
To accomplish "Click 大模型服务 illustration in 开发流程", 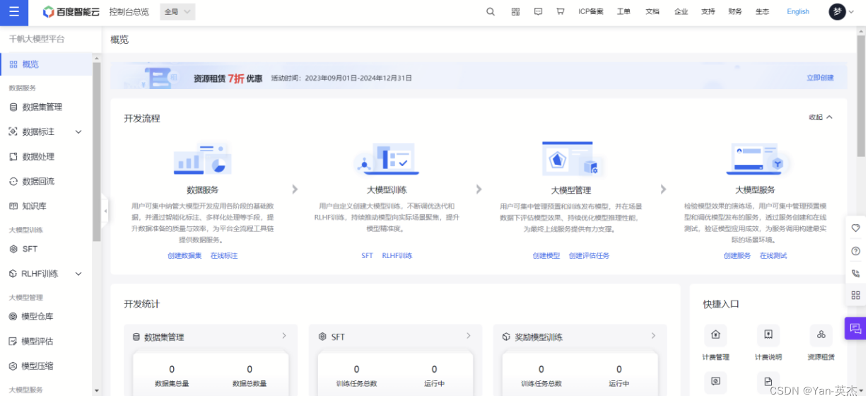I will [x=756, y=160].
